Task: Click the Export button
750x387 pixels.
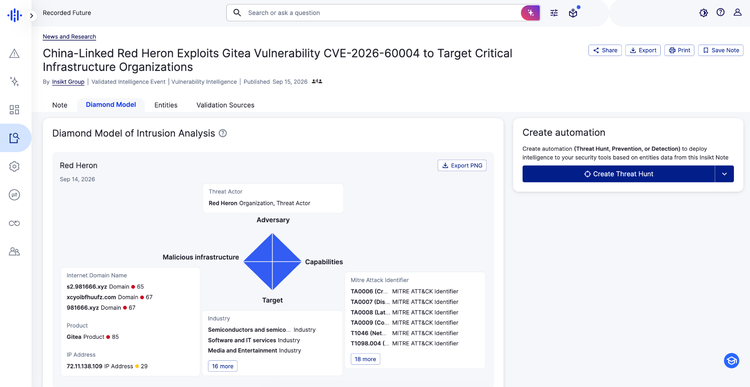Action: [x=643, y=50]
